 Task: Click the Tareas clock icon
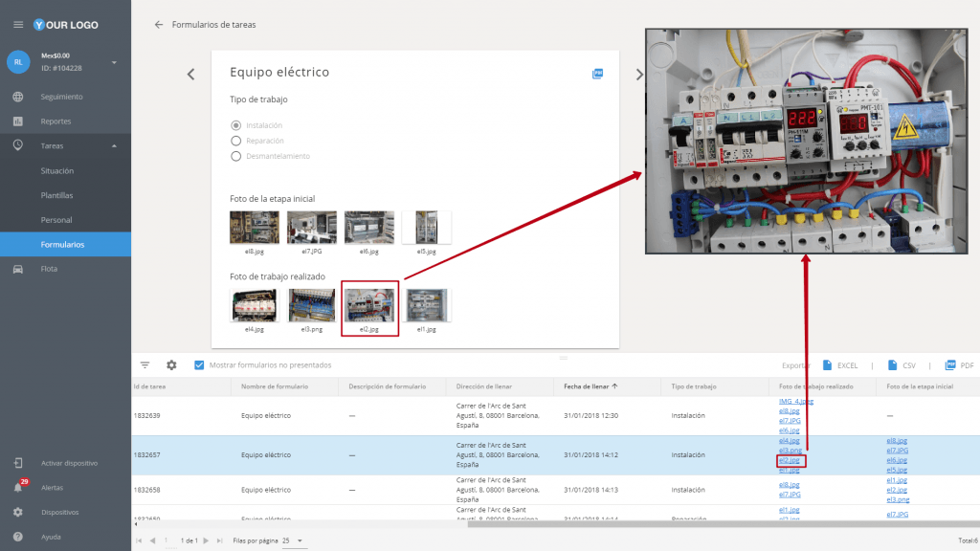[18, 145]
